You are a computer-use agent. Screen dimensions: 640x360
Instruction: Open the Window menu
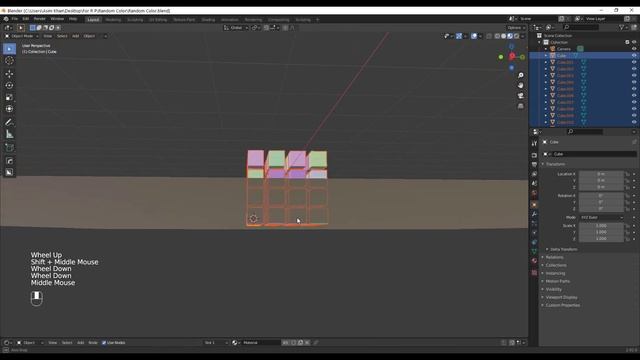57,19
